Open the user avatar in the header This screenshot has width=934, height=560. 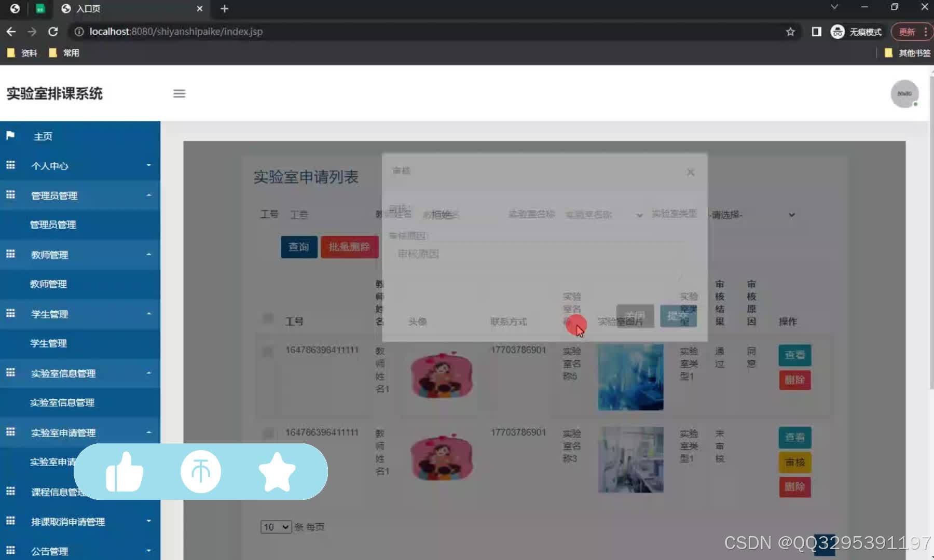904,94
